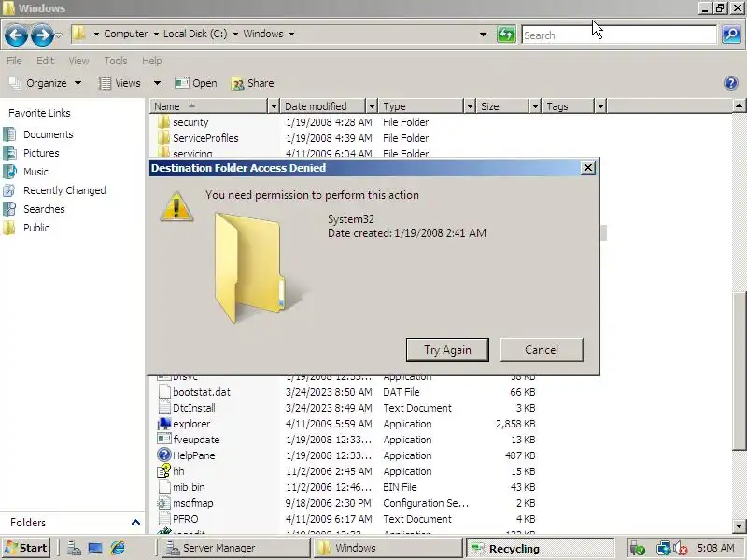Image resolution: width=747 pixels, height=560 pixels.
Task: Expand the Date modified column dropdown
Action: (372, 106)
